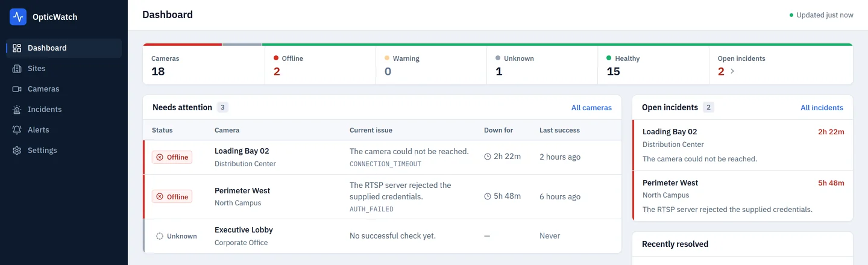The height and width of the screenshot is (265, 868).
Task: Click the AUTH_FAILED error code
Action: pos(371,210)
